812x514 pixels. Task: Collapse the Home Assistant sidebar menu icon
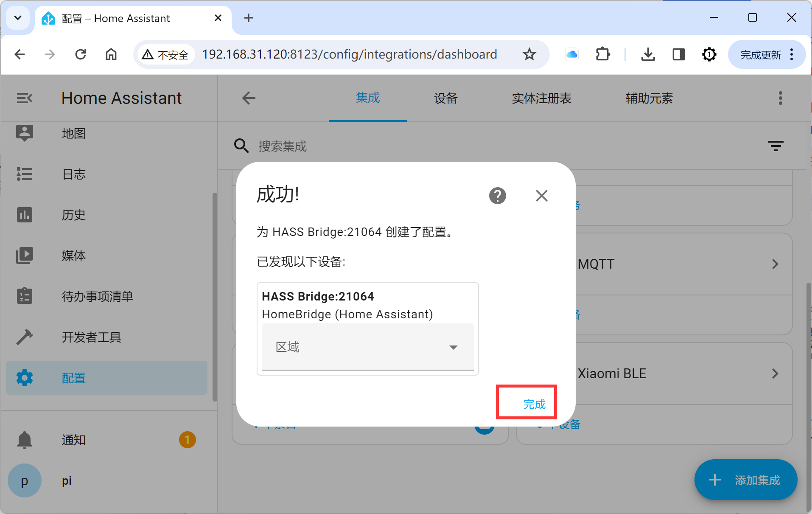[24, 98]
